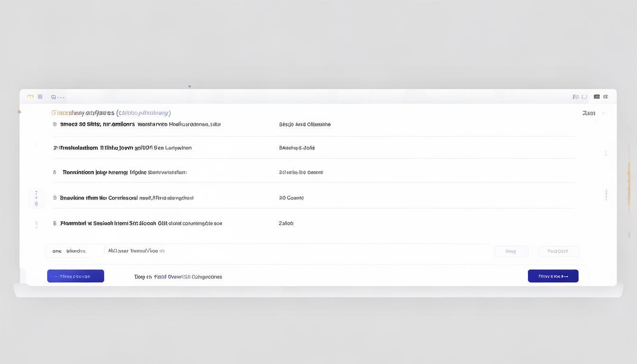Click the yellow panel icon in top-left toolbar

(30, 97)
